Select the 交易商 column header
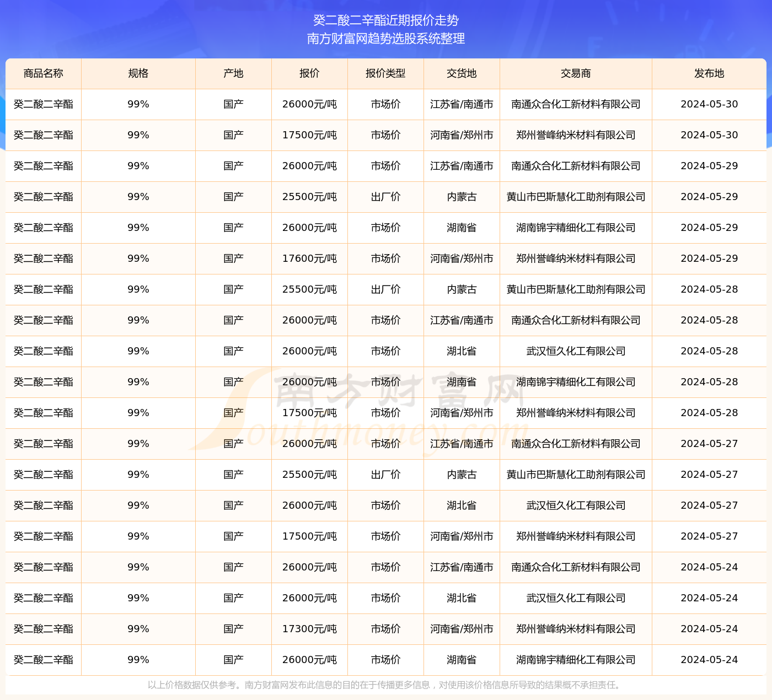772x700 pixels. tap(576, 73)
